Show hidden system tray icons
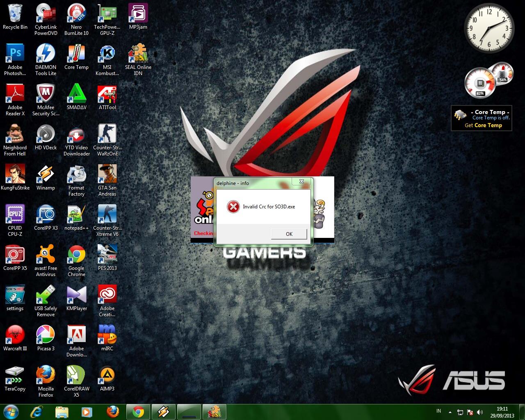The height and width of the screenshot is (420, 525). coord(450,412)
